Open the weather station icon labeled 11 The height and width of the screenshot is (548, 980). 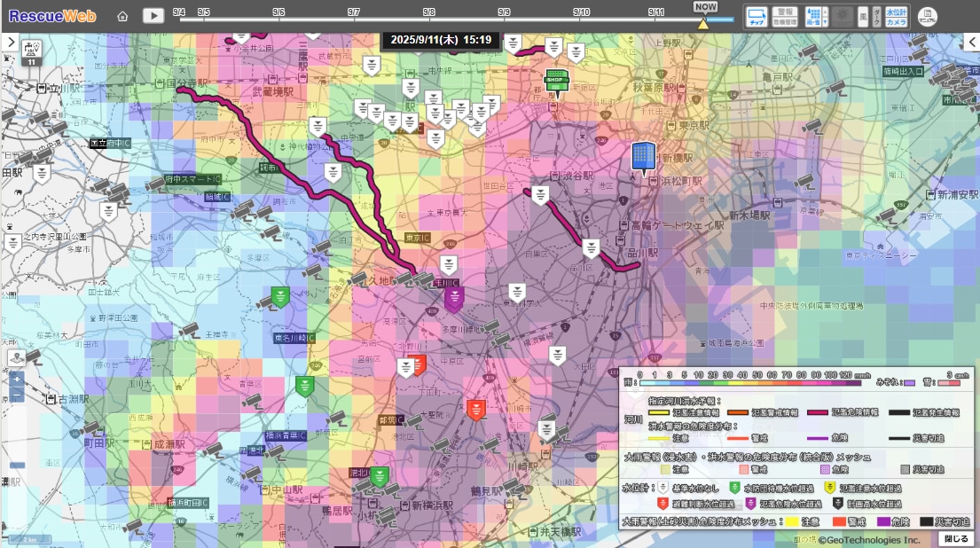click(x=30, y=52)
